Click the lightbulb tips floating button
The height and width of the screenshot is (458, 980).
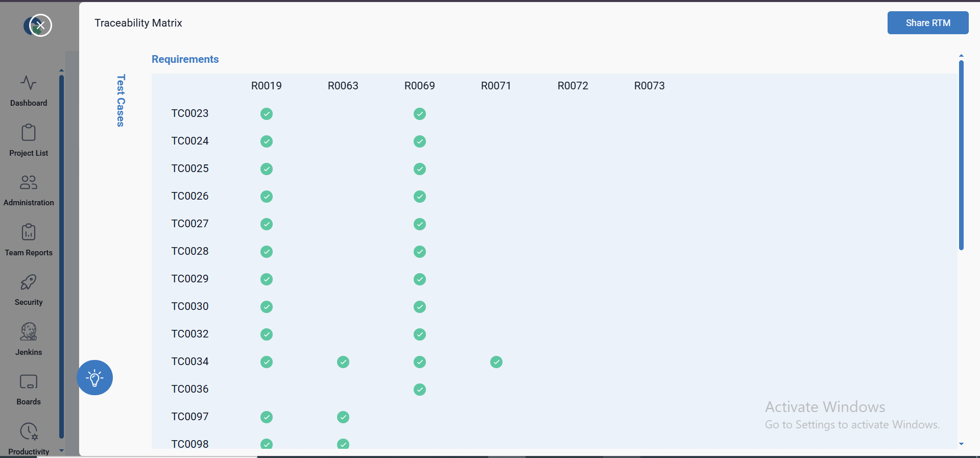click(94, 378)
